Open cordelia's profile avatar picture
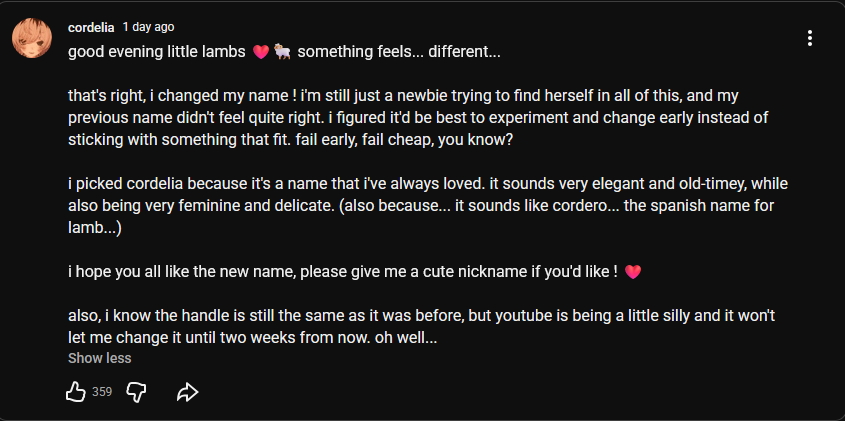 pos(30,39)
